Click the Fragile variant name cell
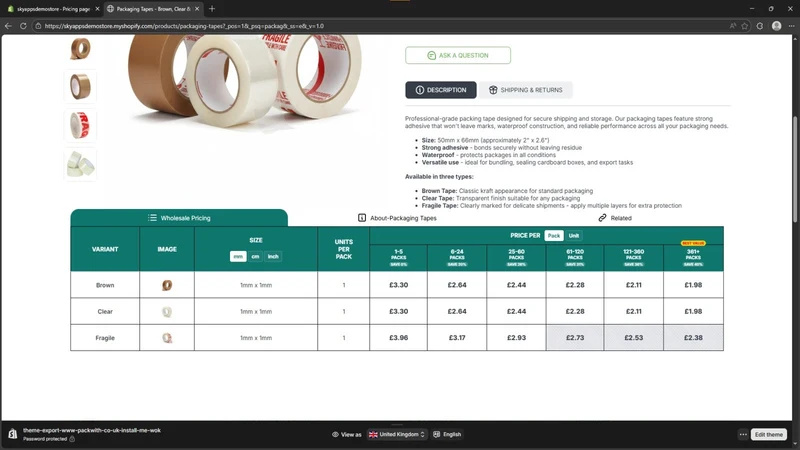Image resolution: width=800 pixels, height=450 pixels. (105, 338)
